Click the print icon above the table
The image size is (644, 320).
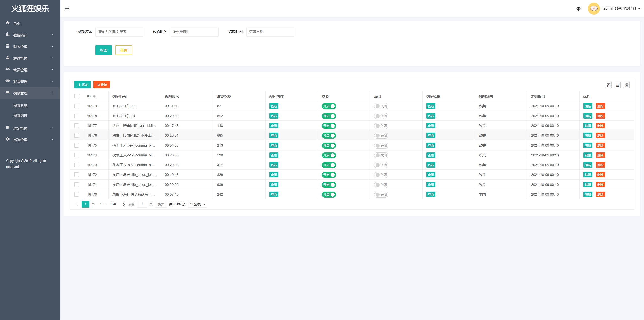tap(627, 85)
